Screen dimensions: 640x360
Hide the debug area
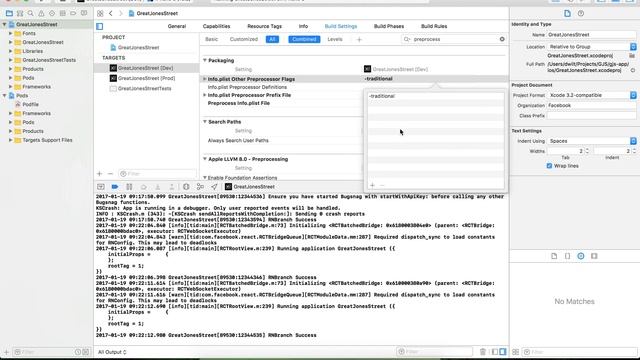point(101,187)
